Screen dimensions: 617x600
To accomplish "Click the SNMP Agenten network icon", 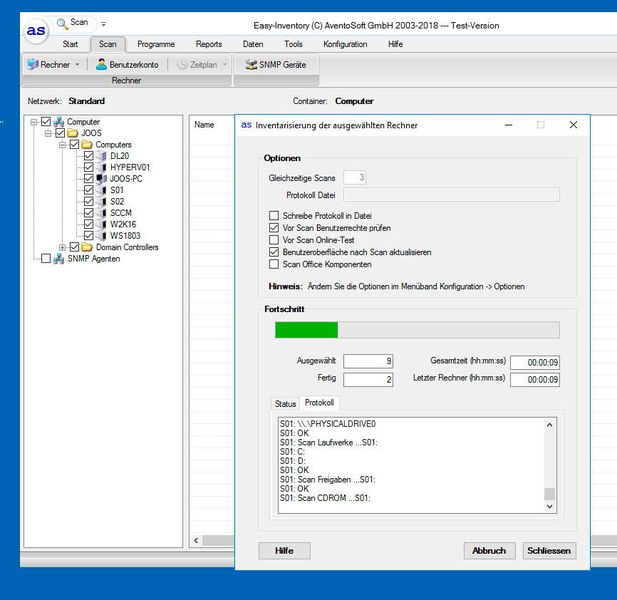I will [59, 259].
